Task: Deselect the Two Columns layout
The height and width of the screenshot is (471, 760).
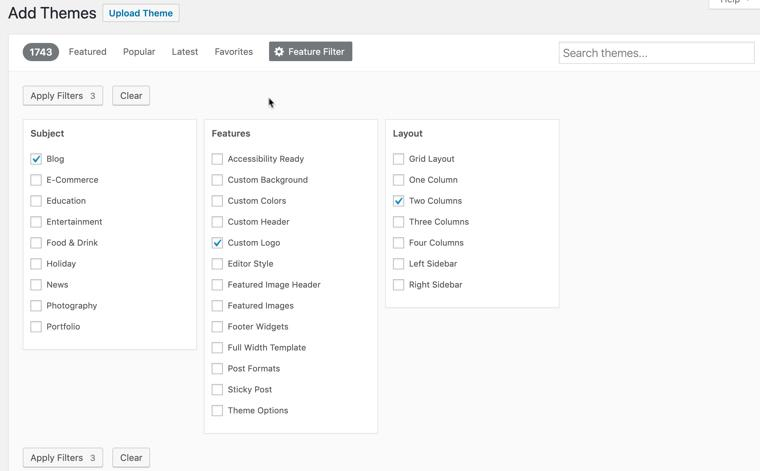Action: 398,201
